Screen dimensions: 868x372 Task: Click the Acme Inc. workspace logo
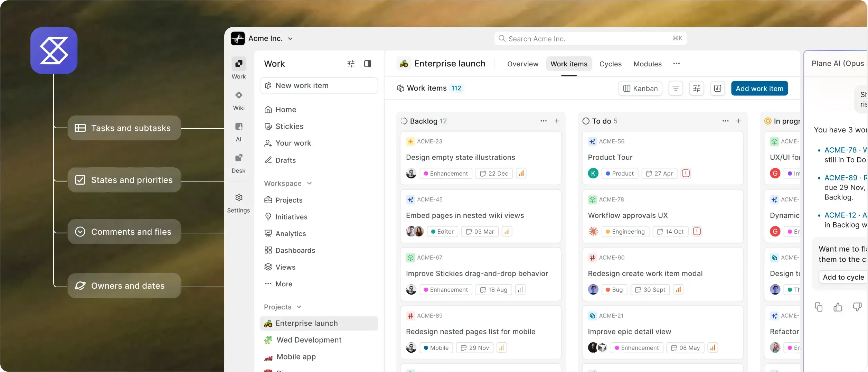pos(238,38)
